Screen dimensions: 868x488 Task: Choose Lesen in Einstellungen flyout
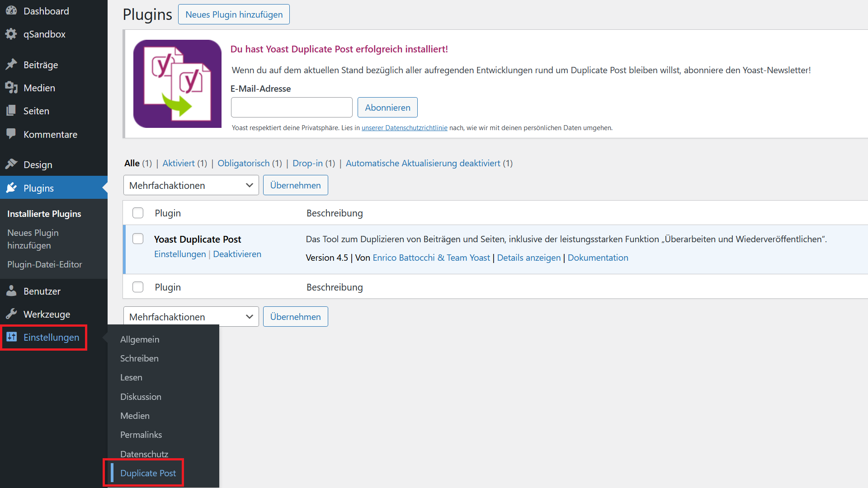click(x=131, y=377)
